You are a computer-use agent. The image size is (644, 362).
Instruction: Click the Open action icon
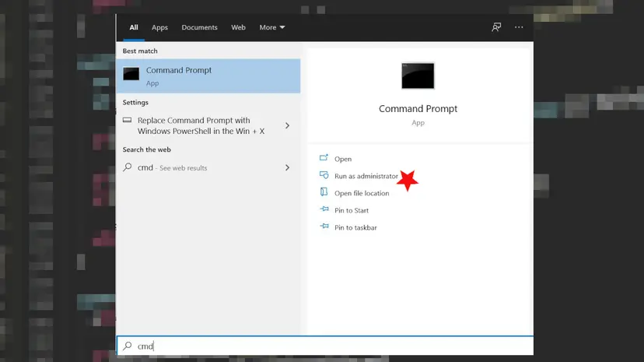click(x=324, y=158)
